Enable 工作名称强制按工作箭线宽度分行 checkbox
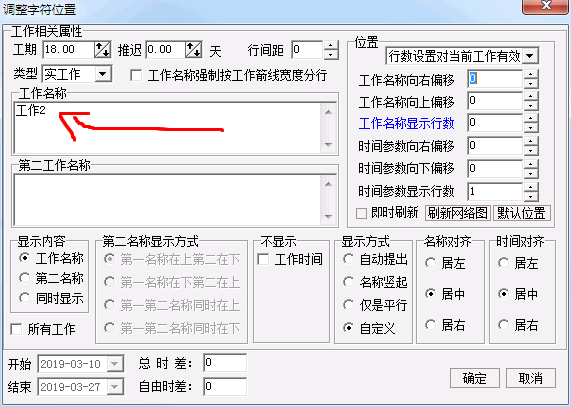 tap(136, 75)
